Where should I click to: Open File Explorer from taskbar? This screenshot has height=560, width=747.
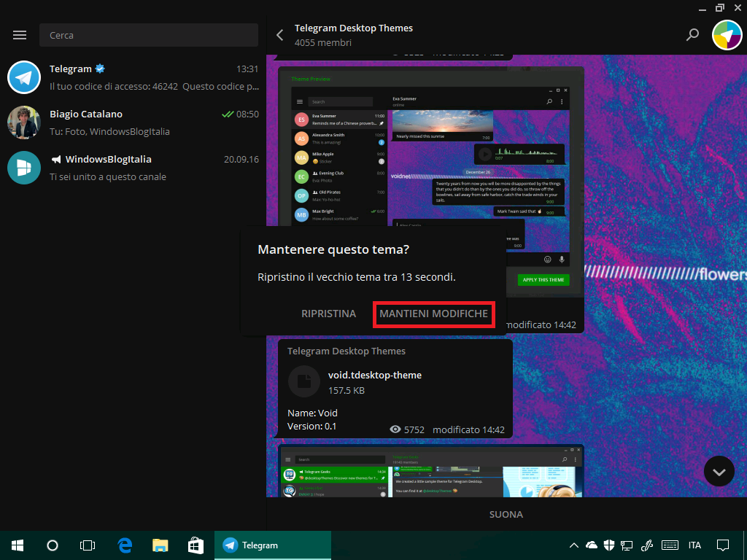click(160, 545)
